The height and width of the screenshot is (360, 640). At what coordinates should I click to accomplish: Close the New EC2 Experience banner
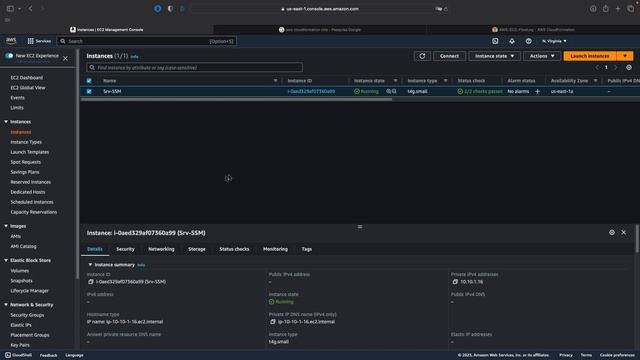pos(65,58)
